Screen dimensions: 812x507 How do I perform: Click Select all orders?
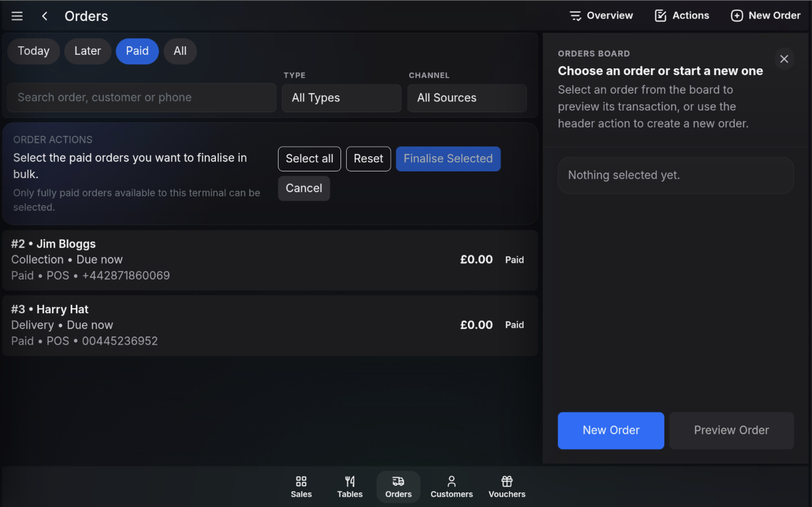pyautogui.click(x=309, y=159)
